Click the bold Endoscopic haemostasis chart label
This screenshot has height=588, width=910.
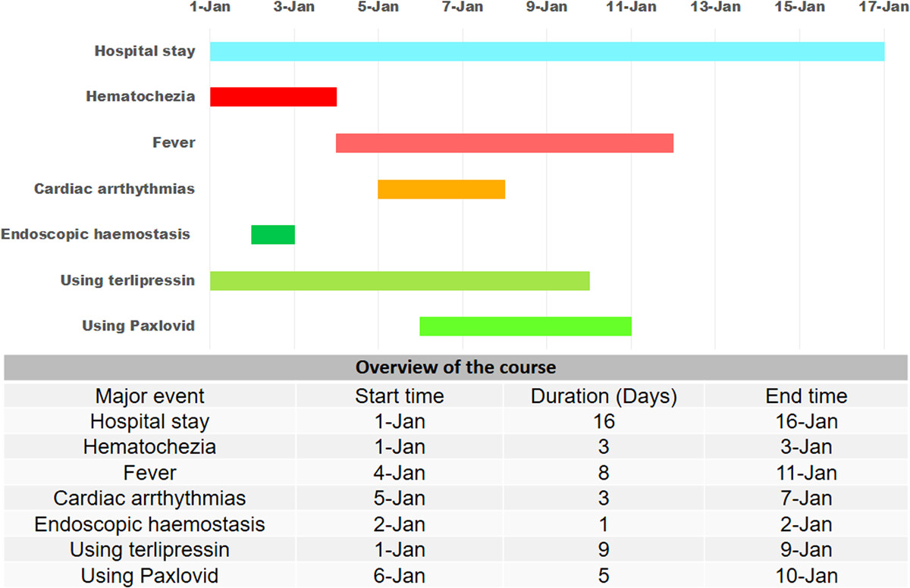click(96, 234)
